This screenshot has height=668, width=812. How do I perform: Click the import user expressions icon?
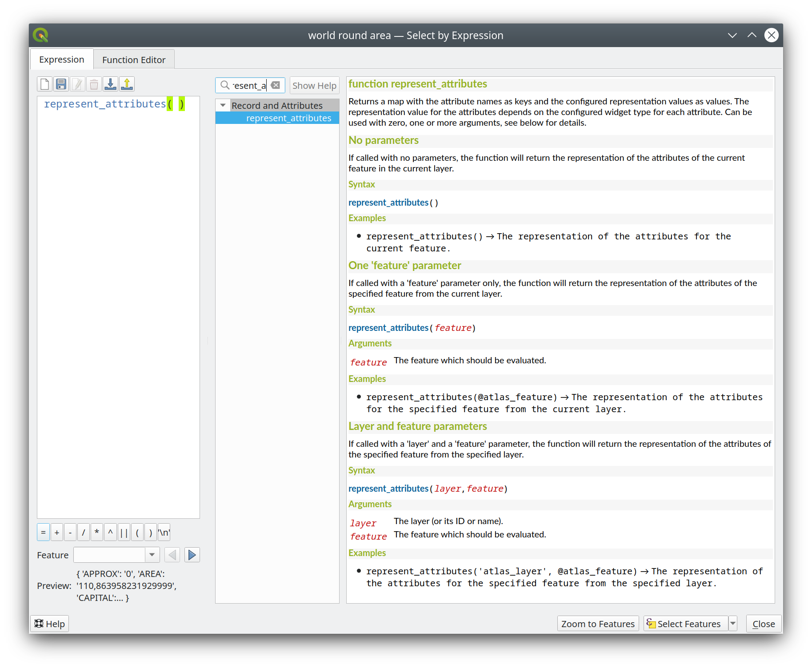point(110,84)
